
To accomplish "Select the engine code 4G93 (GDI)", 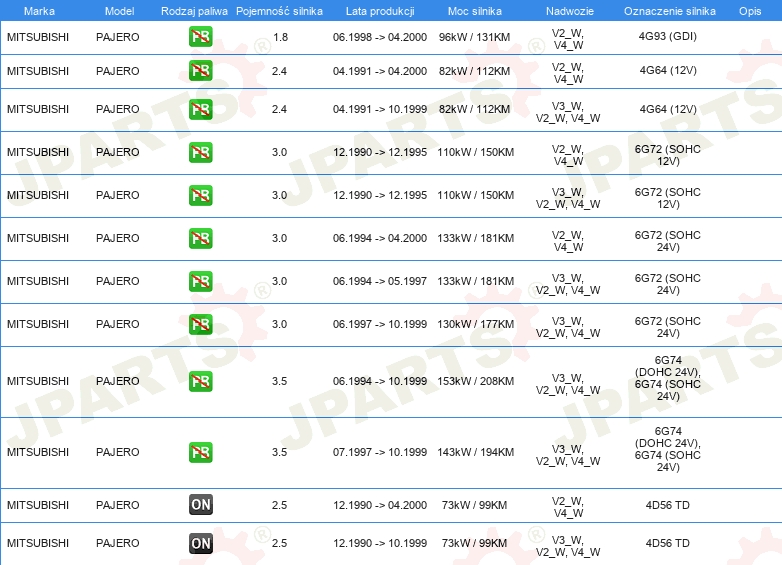I will pos(668,36).
